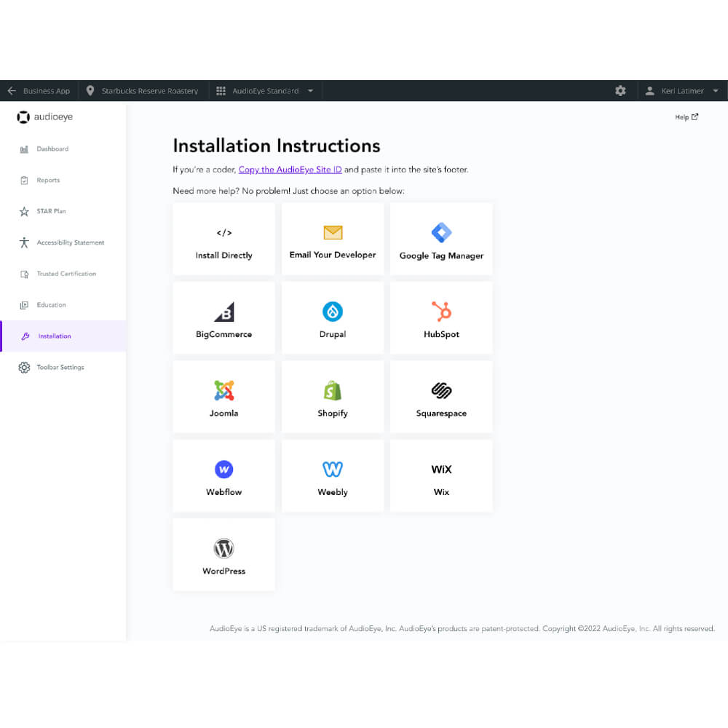Click the settings gear icon in top bar
The image size is (728, 728).
click(620, 91)
